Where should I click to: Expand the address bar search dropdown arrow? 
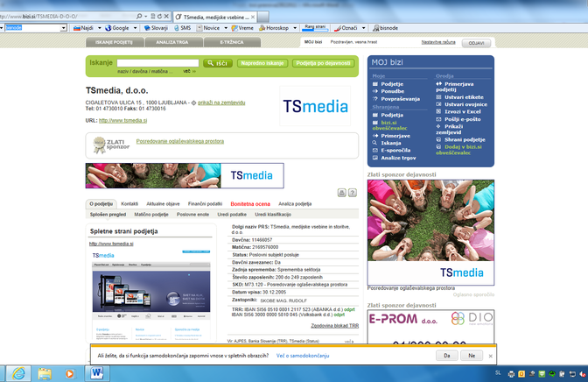(x=146, y=16)
